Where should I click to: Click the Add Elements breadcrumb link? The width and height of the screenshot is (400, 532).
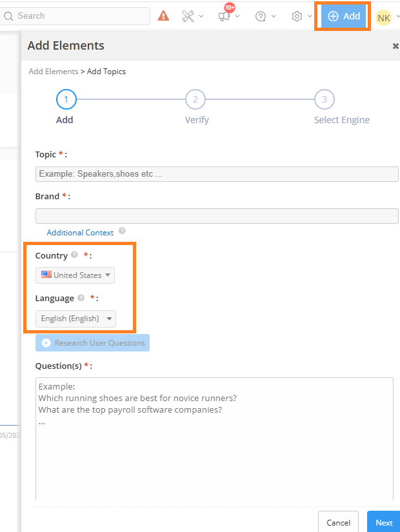[x=53, y=72]
